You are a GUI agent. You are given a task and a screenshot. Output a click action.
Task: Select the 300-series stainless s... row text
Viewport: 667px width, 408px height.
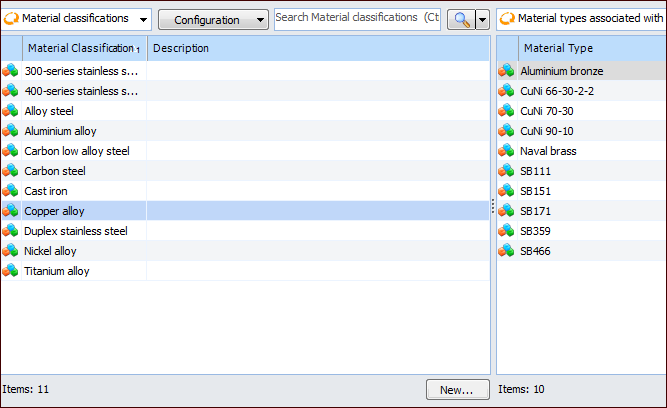pyautogui.click(x=81, y=71)
